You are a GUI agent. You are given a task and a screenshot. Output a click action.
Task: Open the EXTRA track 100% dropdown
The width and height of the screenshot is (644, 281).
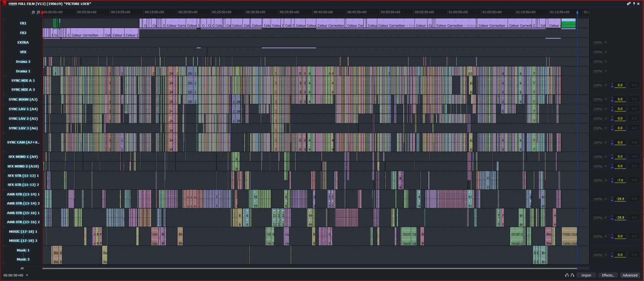coord(606,43)
